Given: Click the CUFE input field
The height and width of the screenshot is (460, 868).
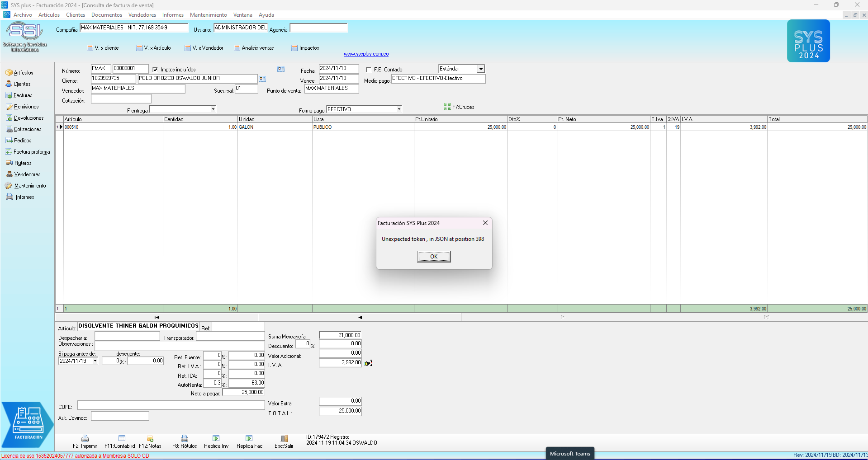Looking at the screenshot, I should click(x=171, y=405).
